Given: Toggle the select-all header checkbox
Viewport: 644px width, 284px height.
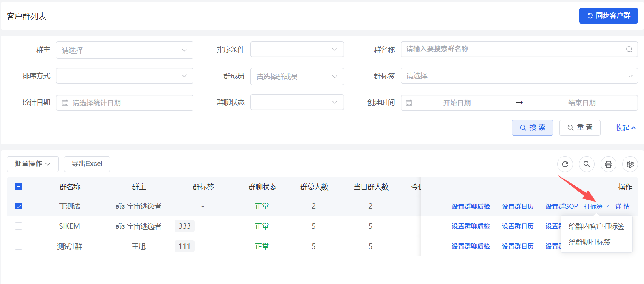Looking at the screenshot, I should (x=19, y=187).
